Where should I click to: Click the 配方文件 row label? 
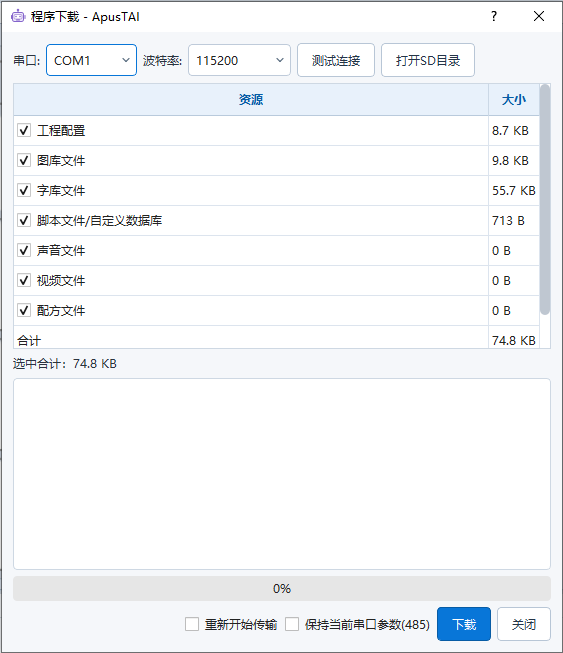[61, 311]
